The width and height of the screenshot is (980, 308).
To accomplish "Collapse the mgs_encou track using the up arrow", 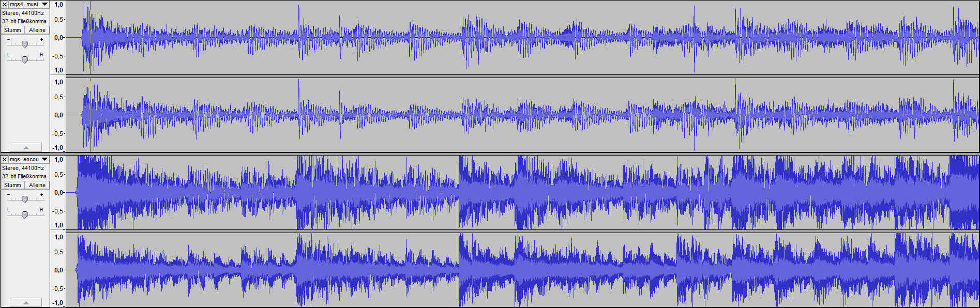I will click(25, 302).
